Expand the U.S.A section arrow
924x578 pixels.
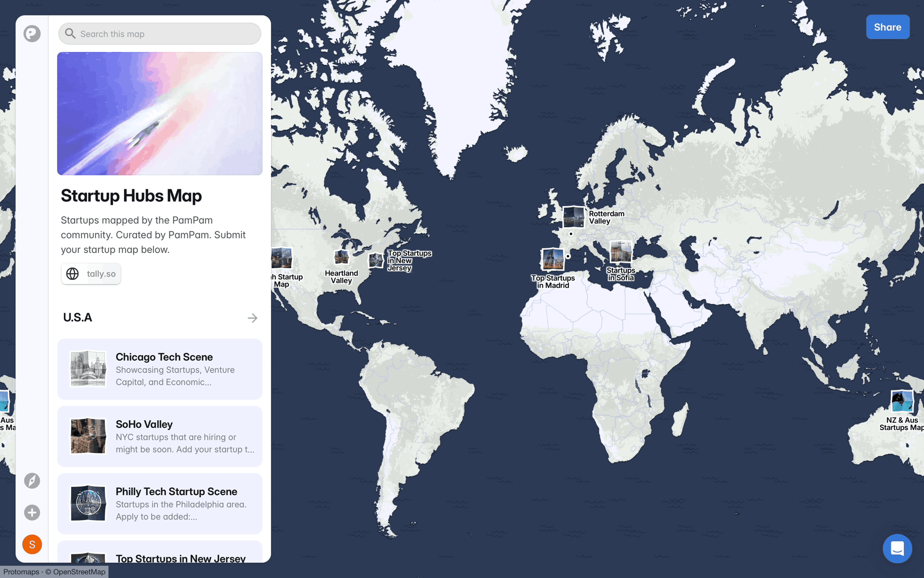point(253,318)
